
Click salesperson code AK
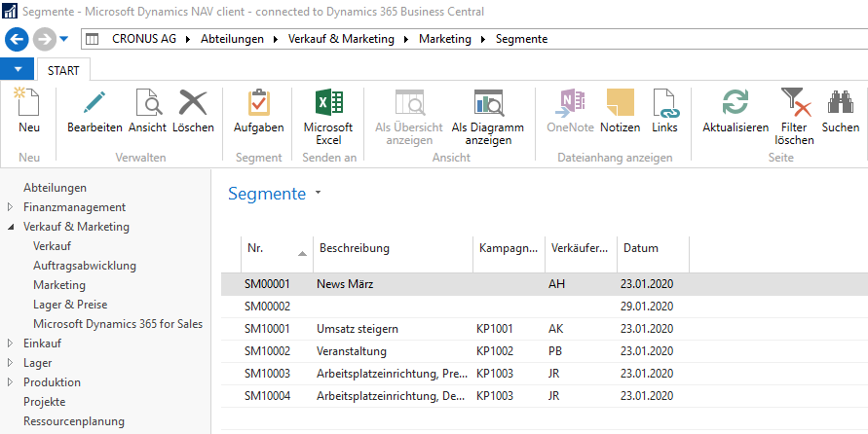555,329
